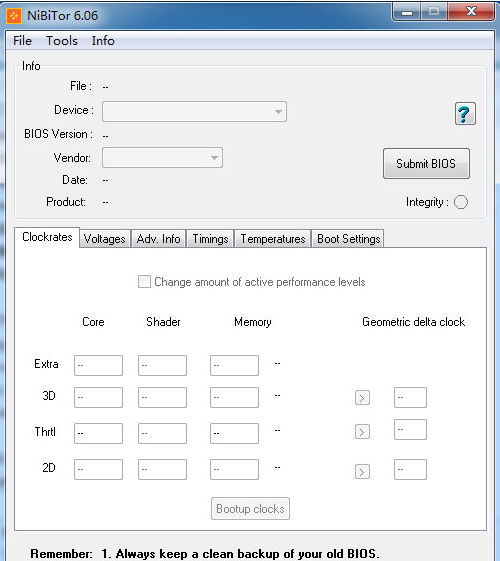Viewport: 500px width, 561px height.
Task: Click the "Geometric delta clock" column header
Action: click(x=413, y=322)
